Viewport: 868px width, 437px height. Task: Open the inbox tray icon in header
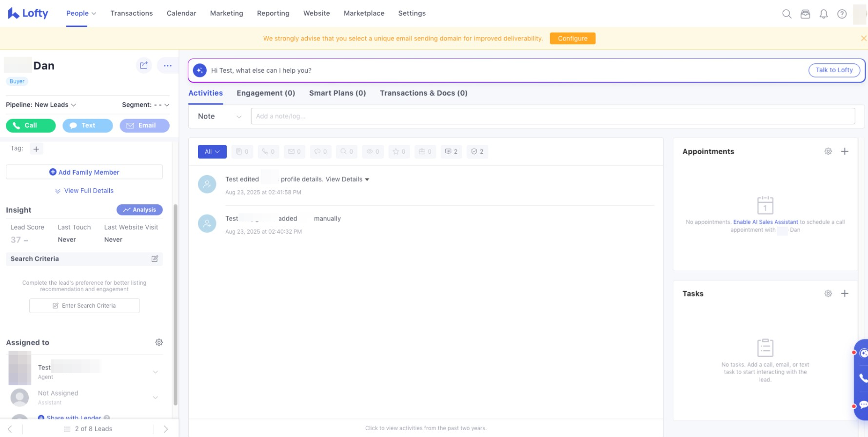pos(805,14)
